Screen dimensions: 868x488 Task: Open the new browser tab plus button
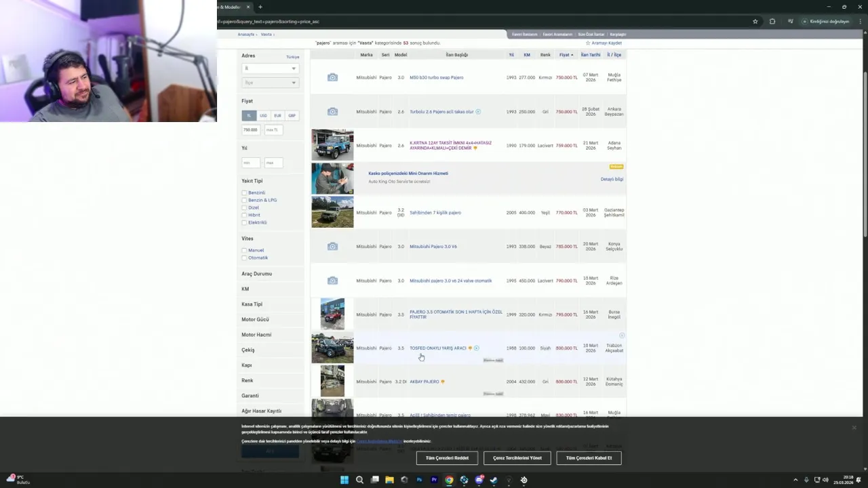pos(260,7)
